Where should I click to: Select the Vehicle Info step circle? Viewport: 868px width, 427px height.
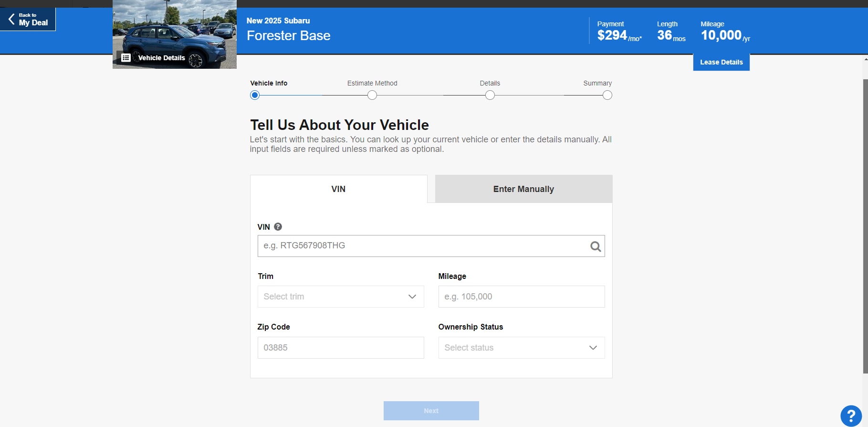255,95
